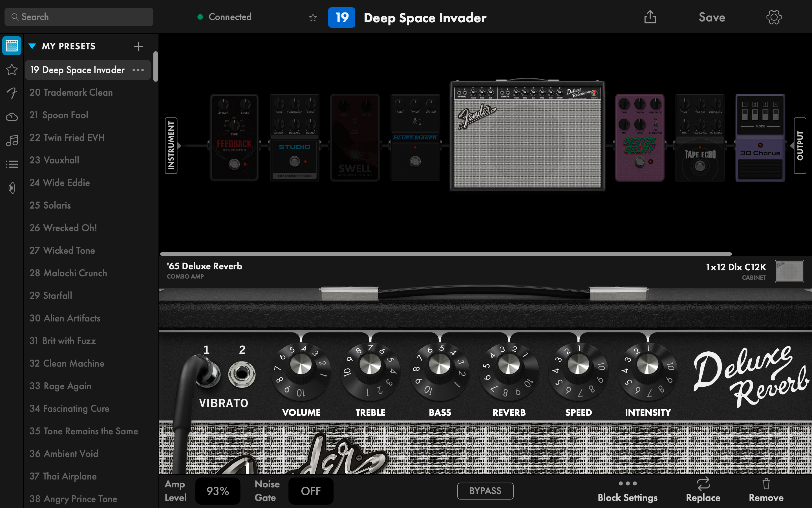Open the tuner icon in sidebar
The width and height of the screenshot is (812, 508).
point(12,188)
